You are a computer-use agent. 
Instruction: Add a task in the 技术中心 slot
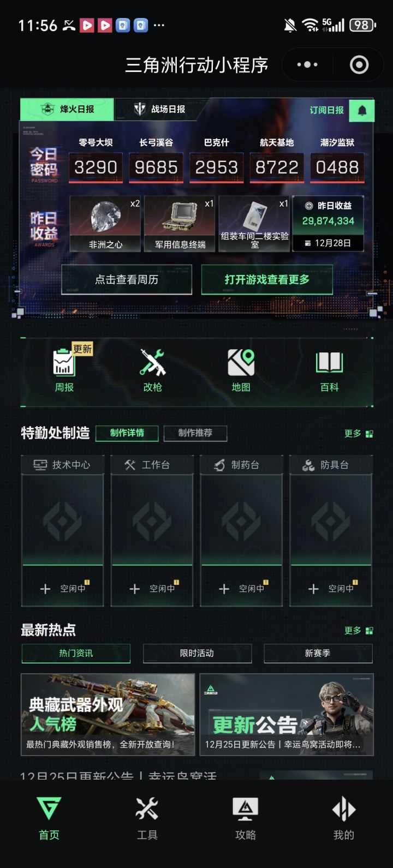[x=62, y=589]
